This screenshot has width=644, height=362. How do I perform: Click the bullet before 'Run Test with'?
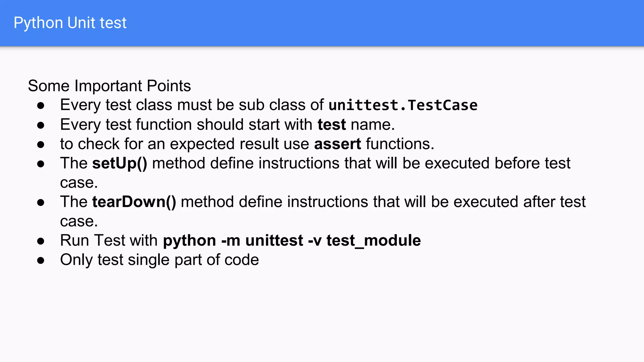41,241
